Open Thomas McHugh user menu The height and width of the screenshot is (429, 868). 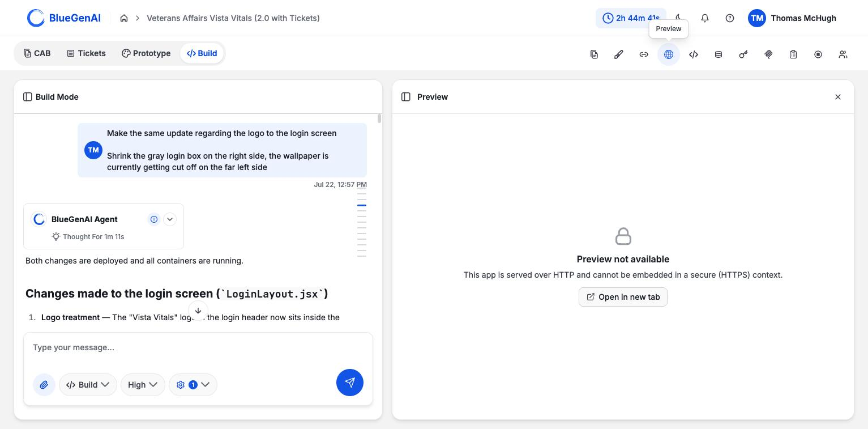coord(792,18)
